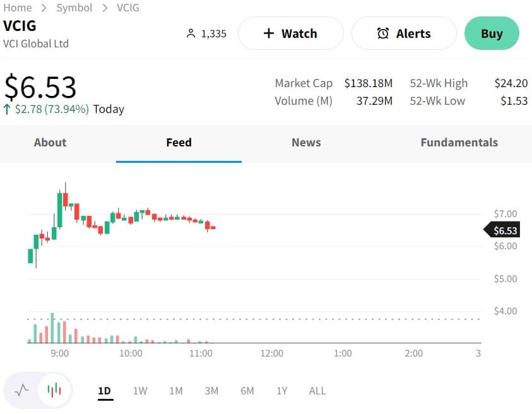Switch to the Fundamentals tab
This screenshot has height=414, width=532.
pyautogui.click(x=459, y=143)
